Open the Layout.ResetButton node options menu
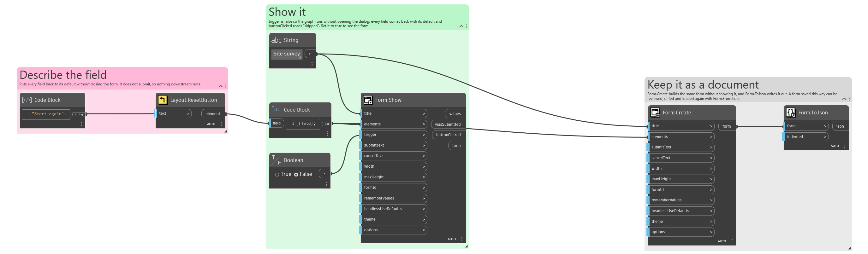The height and width of the screenshot is (254, 868). coord(221,124)
